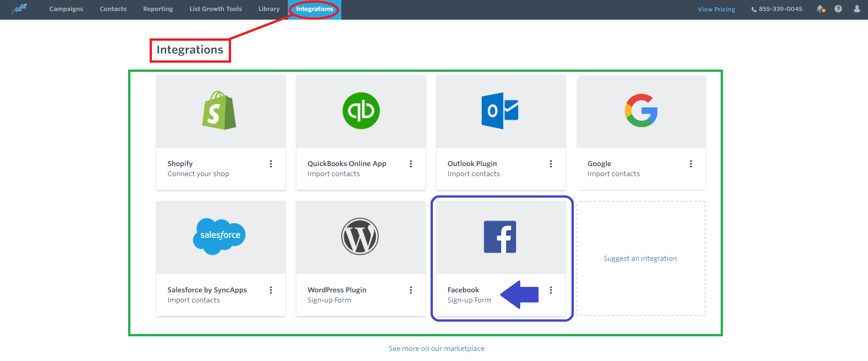
Task: Click the 855-339-0045 phone number
Action: pyautogui.click(x=781, y=9)
